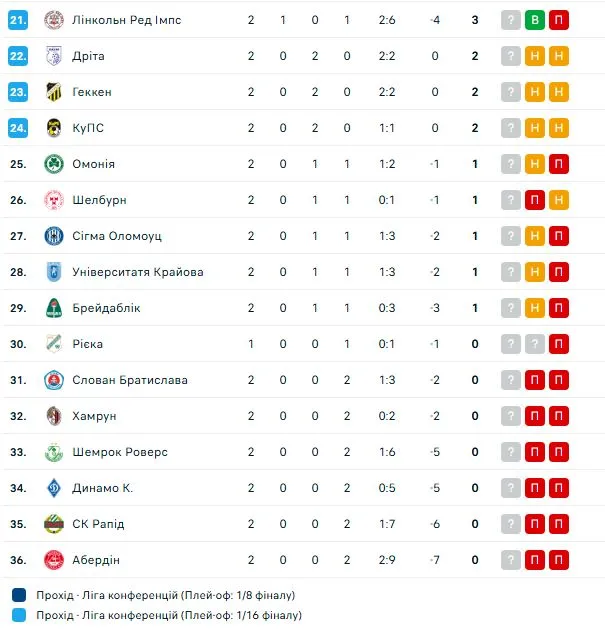The image size is (605, 629).
Task: Click the SK Rapid club logo
Action: tap(54, 524)
